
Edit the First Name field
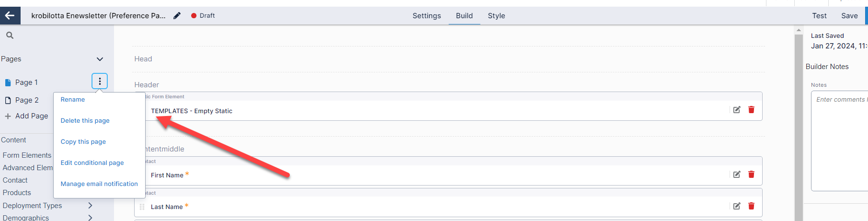tap(737, 174)
